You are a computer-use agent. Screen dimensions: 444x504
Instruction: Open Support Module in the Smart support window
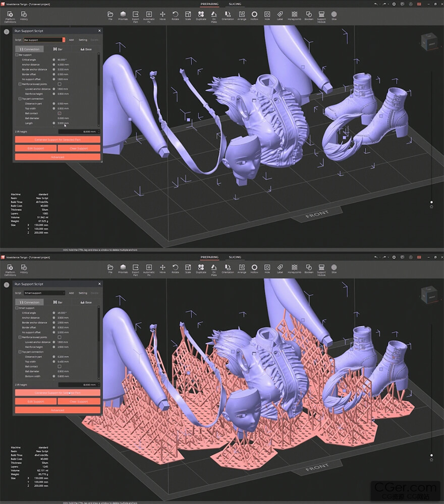coord(321,270)
